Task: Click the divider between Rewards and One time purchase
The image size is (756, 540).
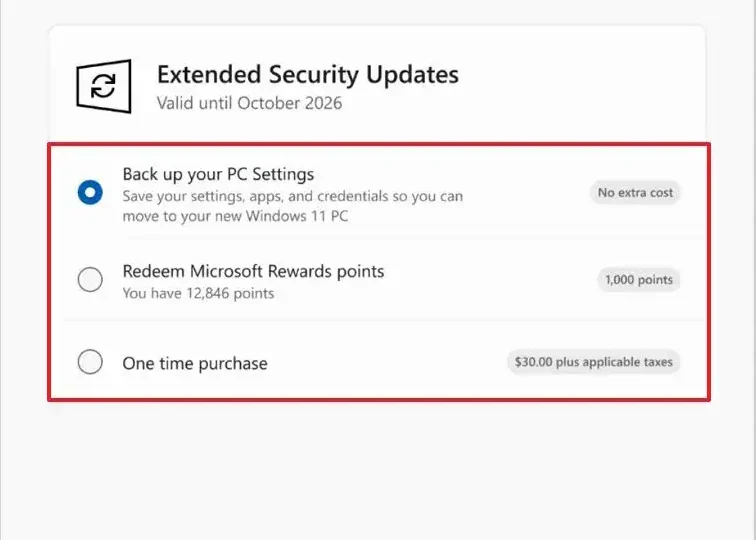Action: tap(379, 321)
